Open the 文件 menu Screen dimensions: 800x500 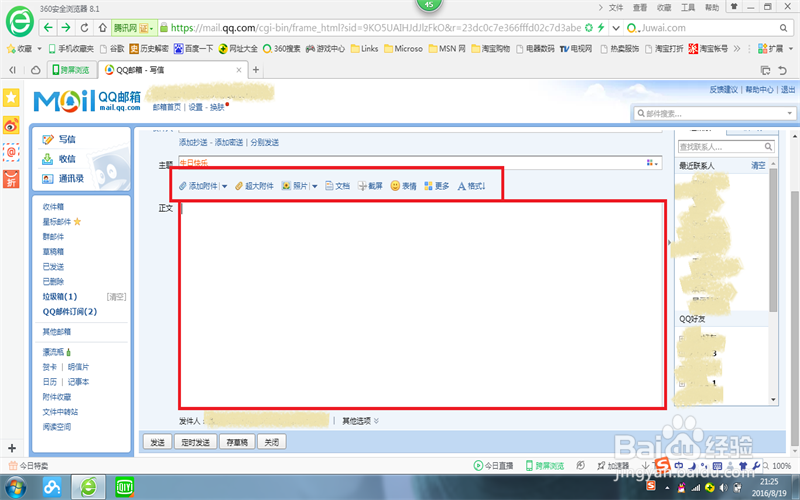tap(616, 8)
